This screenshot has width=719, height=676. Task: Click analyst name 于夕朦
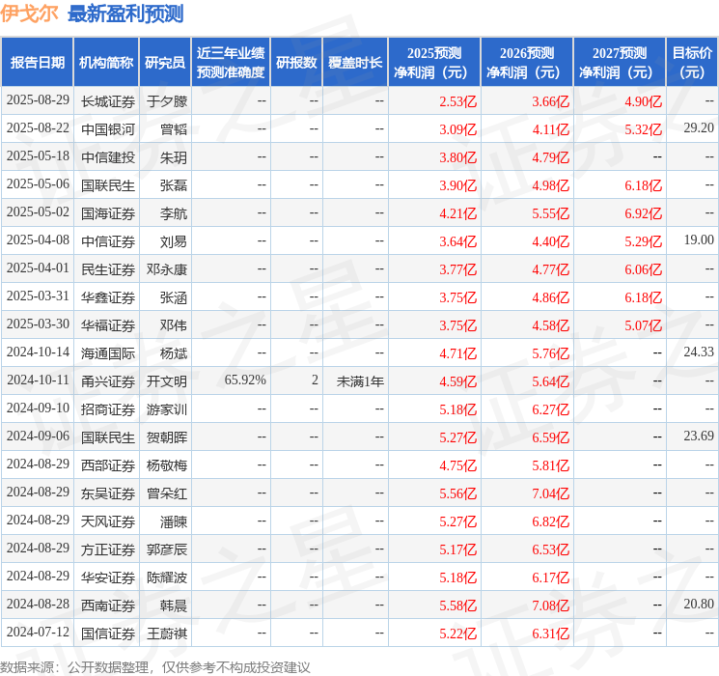(x=167, y=101)
